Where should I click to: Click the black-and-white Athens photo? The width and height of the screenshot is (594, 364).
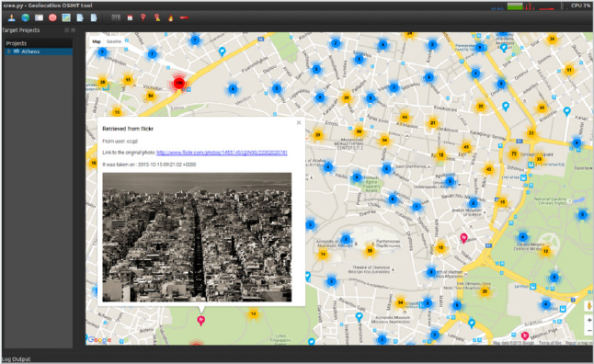click(197, 237)
